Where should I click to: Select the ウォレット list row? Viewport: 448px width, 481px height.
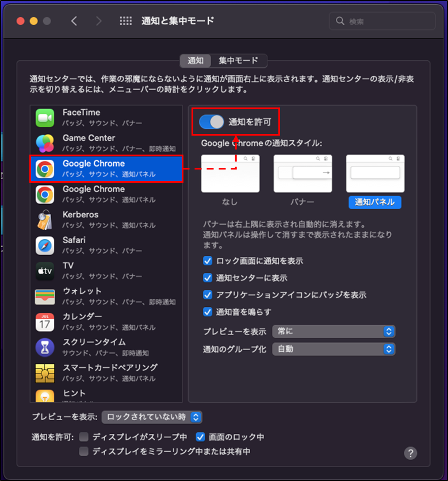[x=106, y=297]
